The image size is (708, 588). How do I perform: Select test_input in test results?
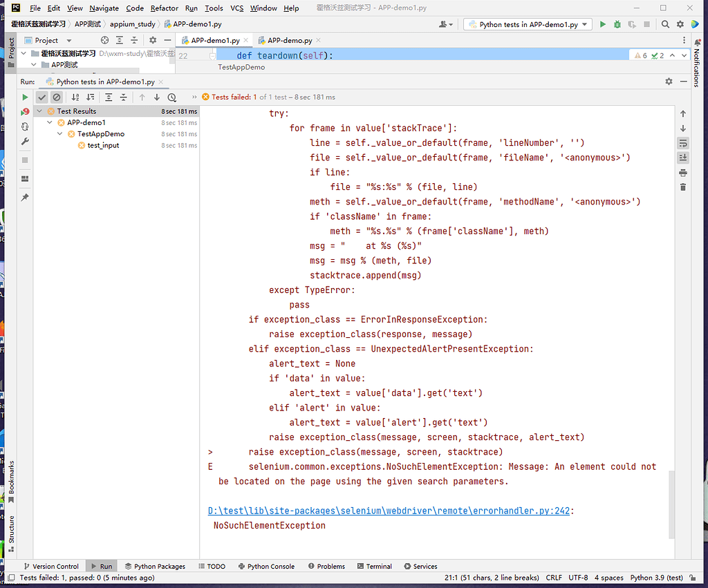(103, 145)
